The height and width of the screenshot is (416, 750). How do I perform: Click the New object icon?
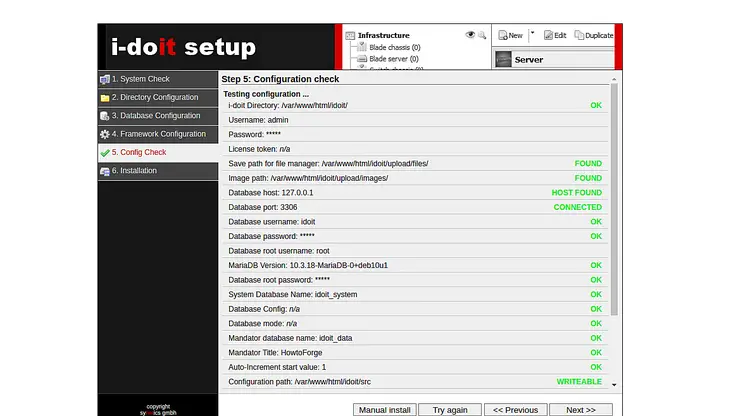(x=502, y=35)
